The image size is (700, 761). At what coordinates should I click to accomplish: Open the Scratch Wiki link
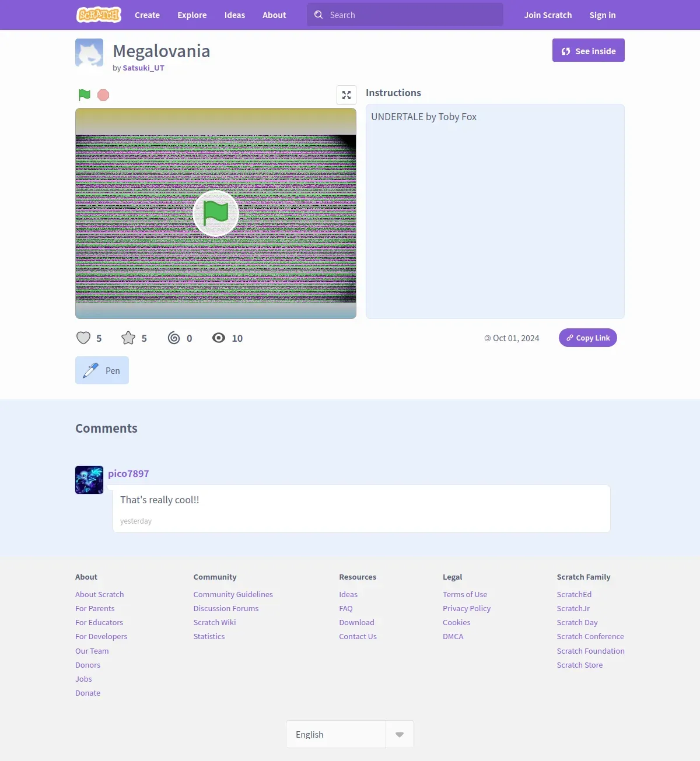pyautogui.click(x=215, y=622)
